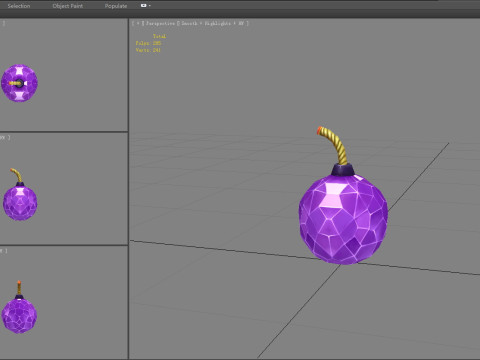
Task: Switch to the Object Paint tab
Action: [x=68, y=6]
